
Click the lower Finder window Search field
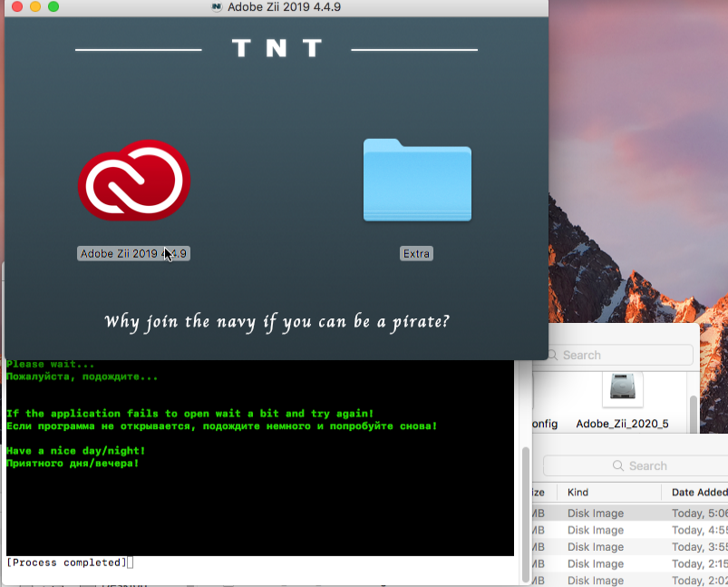click(x=636, y=465)
